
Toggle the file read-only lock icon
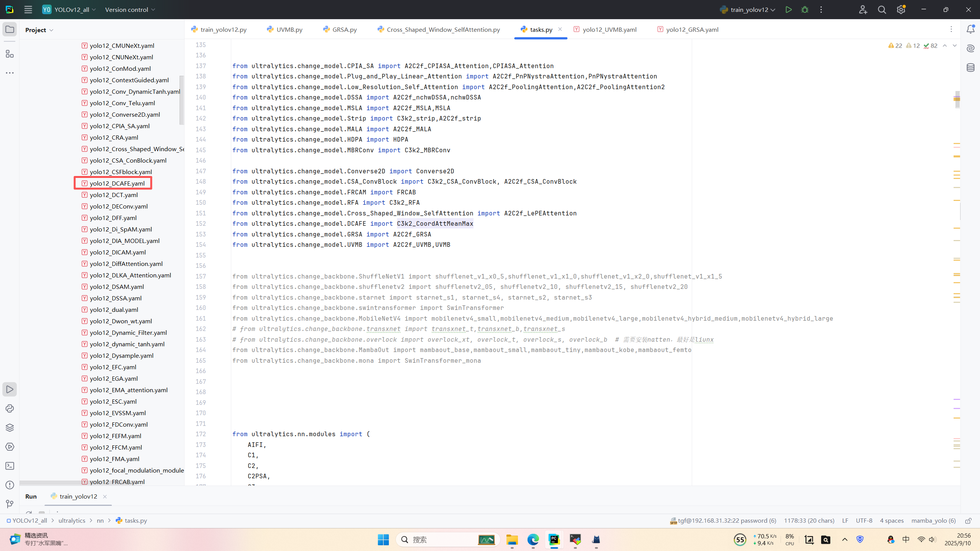(x=968, y=521)
